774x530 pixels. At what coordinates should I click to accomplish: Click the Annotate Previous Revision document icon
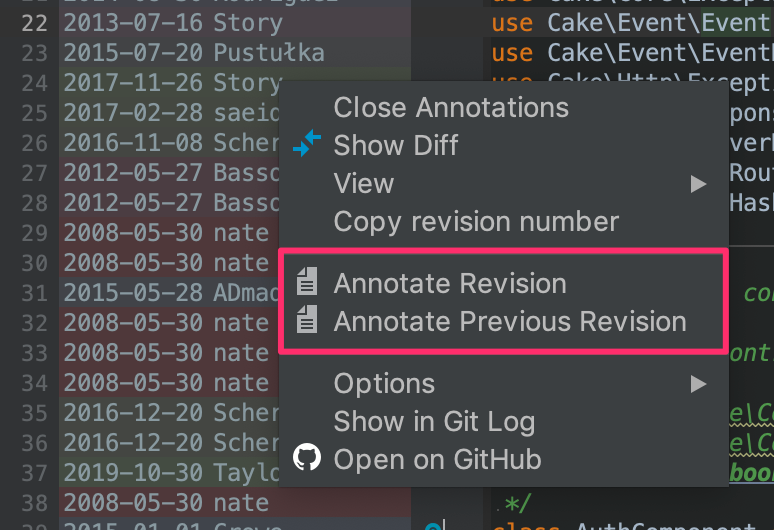pos(307,319)
